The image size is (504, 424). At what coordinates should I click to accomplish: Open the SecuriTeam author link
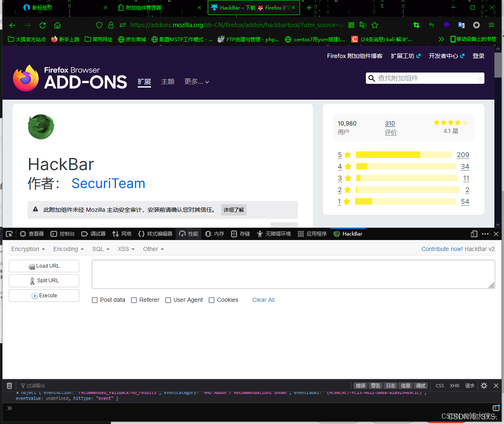[x=108, y=183]
